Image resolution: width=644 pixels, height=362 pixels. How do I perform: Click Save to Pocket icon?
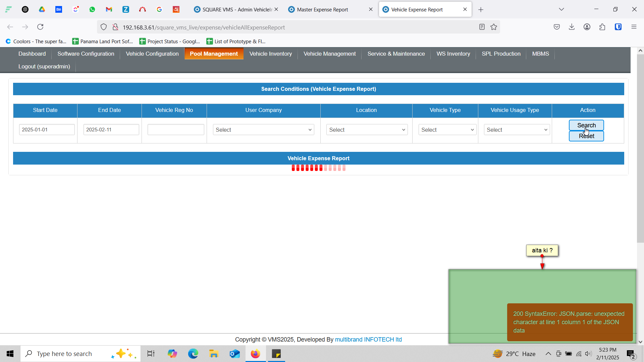pos(557,27)
